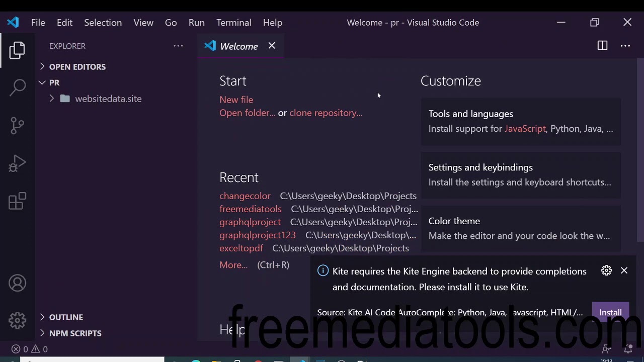Open the Run and Debug view
The width and height of the screenshot is (644, 362).
pos(17,163)
